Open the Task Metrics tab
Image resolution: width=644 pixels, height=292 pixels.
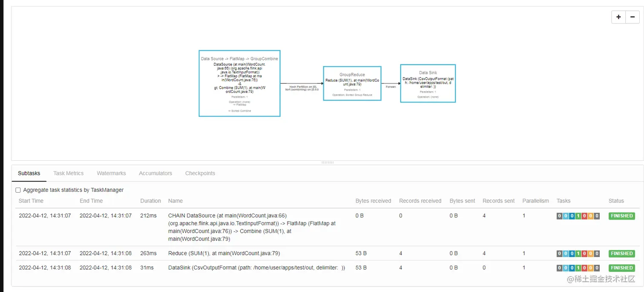coord(68,173)
